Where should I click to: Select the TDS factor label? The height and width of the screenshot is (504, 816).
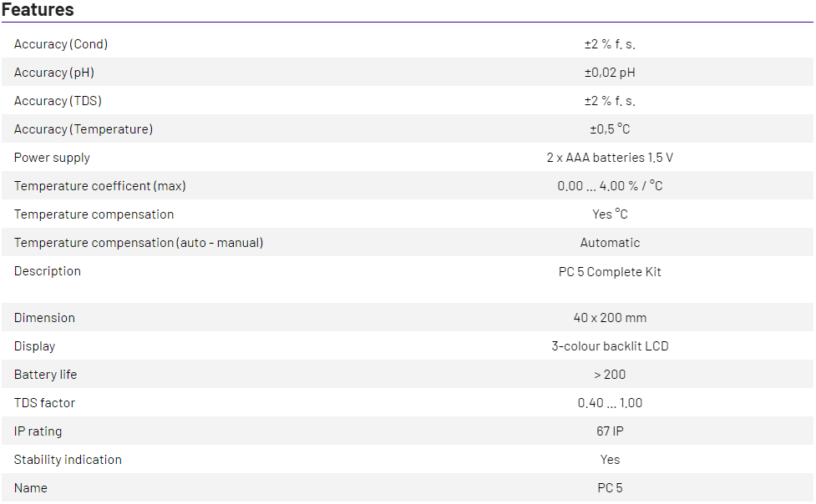pos(44,403)
